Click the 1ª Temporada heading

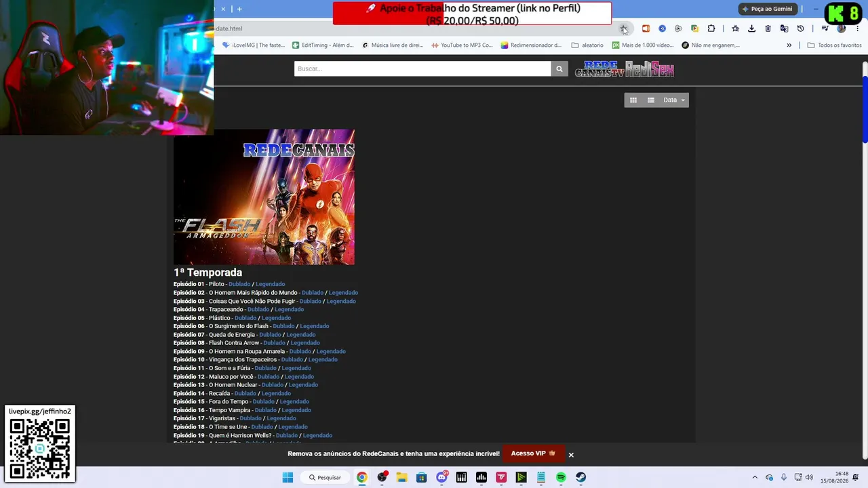pos(208,272)
